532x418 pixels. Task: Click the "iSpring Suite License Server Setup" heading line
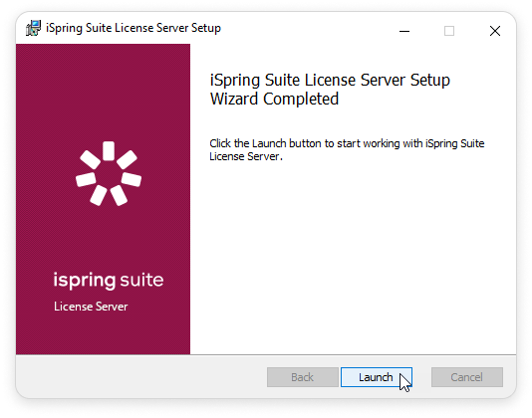330,81
